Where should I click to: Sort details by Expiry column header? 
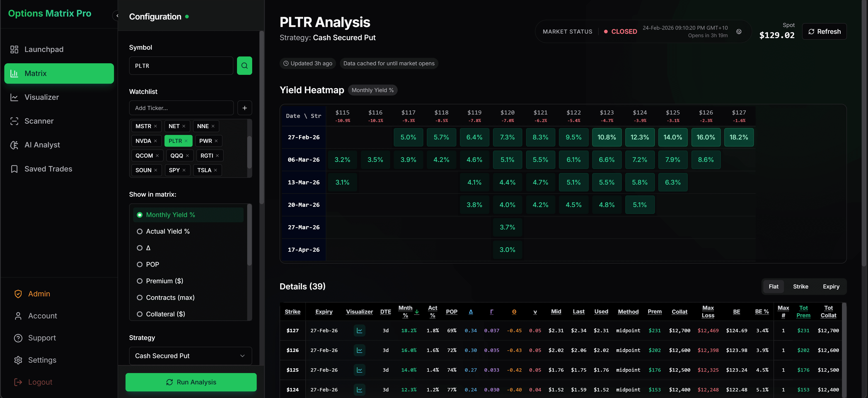324,312
